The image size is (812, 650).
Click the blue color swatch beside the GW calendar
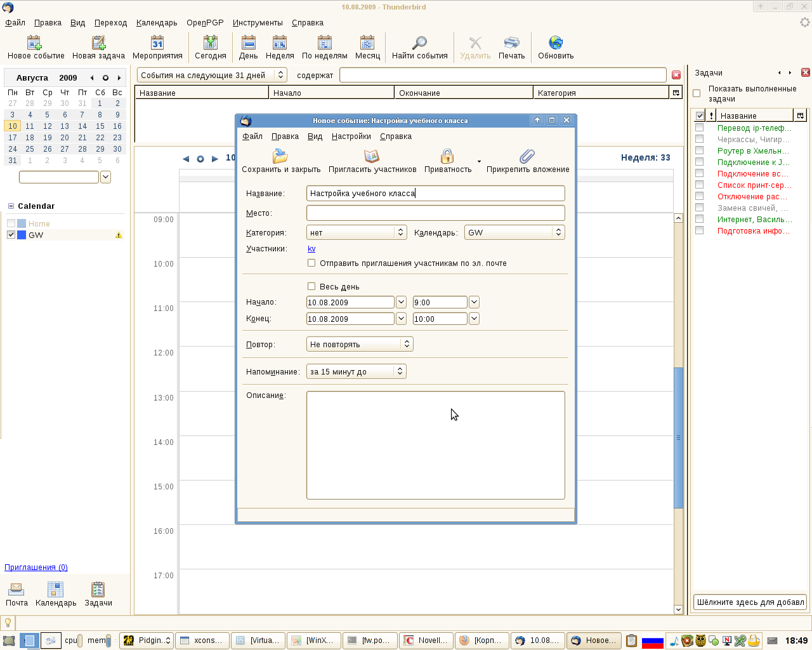22,235
